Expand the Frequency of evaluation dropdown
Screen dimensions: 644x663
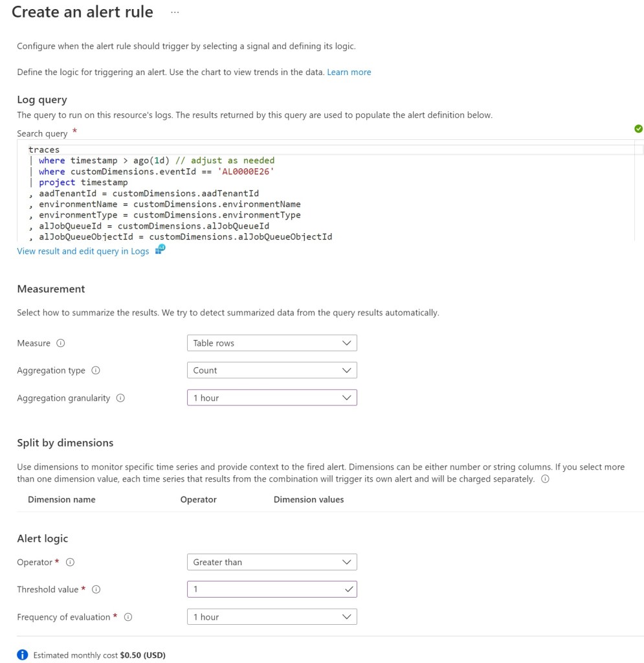point(271,617)
